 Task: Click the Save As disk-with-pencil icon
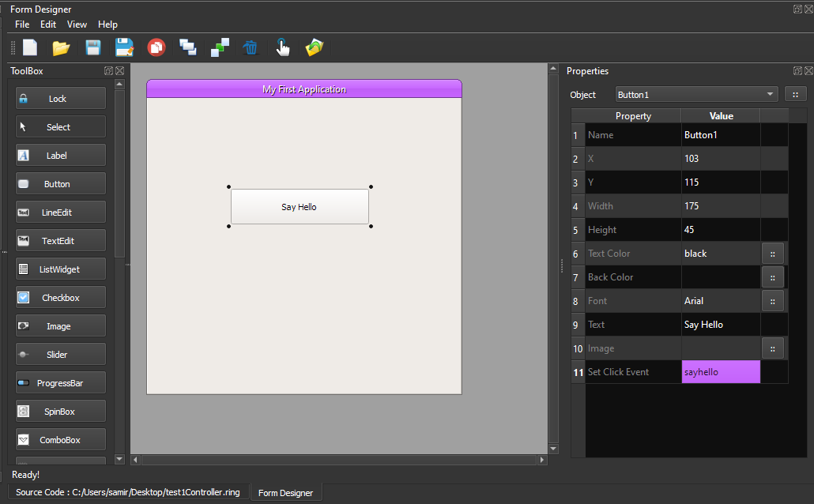[x=124, y=47]
